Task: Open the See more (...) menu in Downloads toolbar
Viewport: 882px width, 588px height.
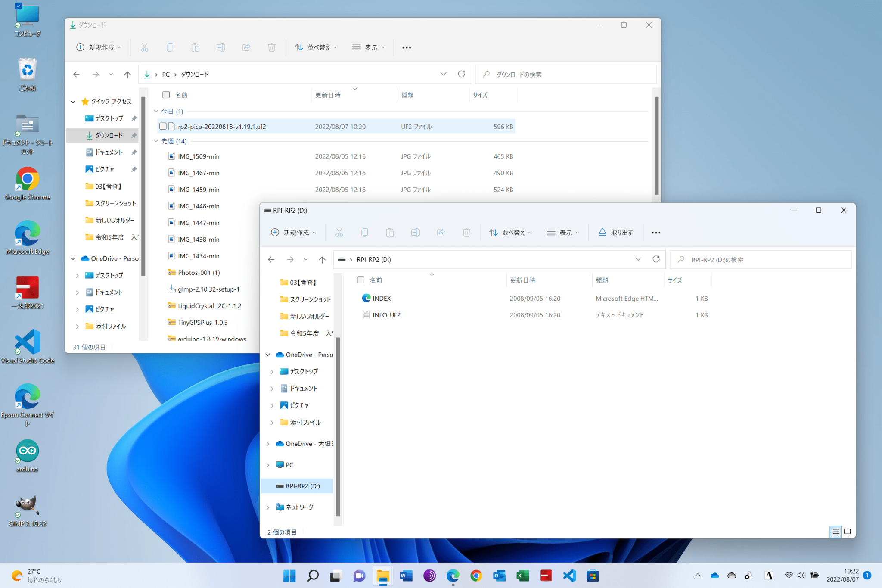Action: (407, 47)
